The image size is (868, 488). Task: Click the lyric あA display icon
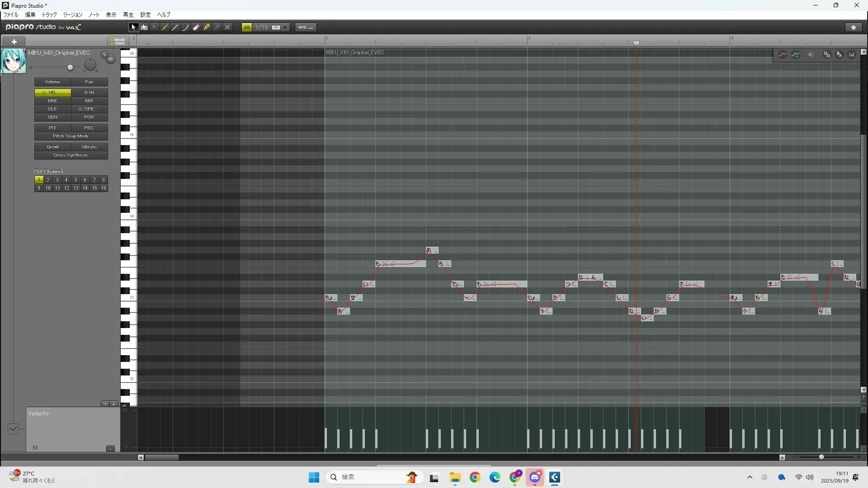click(840, 55)
